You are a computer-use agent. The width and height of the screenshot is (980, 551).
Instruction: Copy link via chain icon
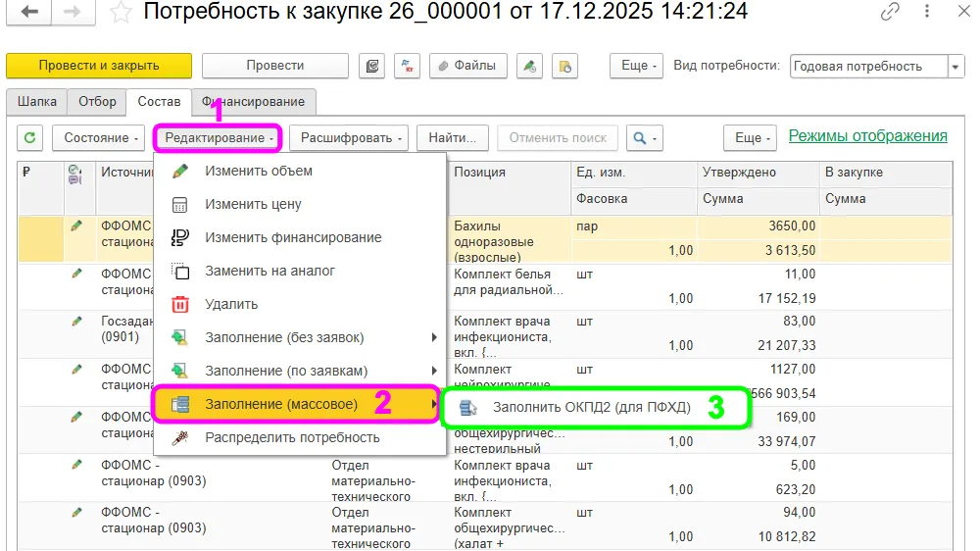tap(890, 11)
